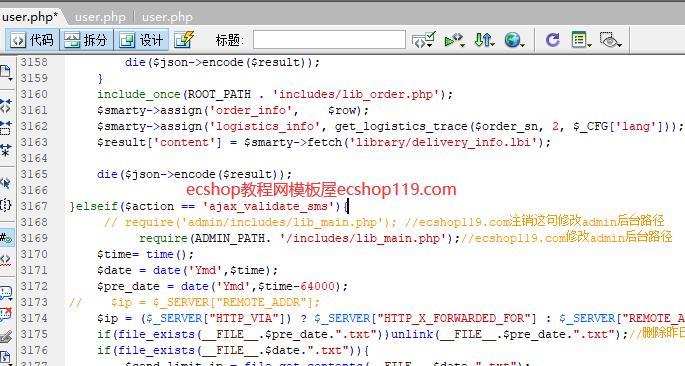This screenshot has height=366, width=685.
Task: Toggle Live Code lightning icon
Action: tap(183, 40)
